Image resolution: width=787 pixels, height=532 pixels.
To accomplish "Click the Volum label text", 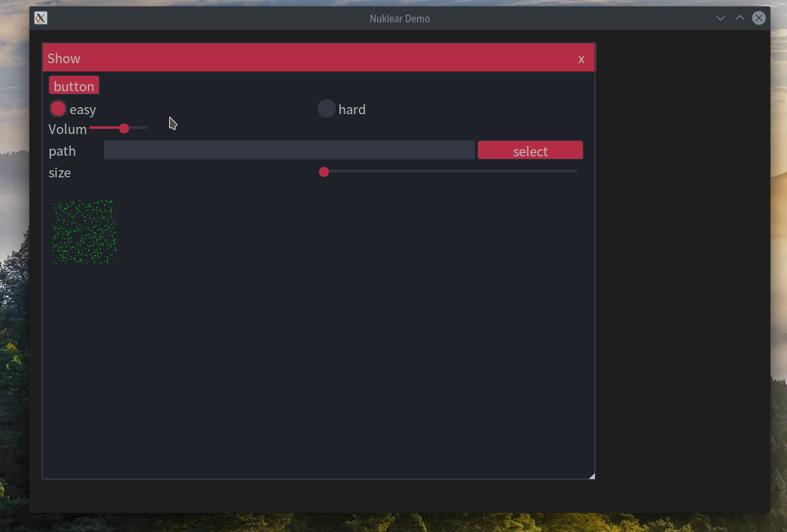I will (68, 129).
